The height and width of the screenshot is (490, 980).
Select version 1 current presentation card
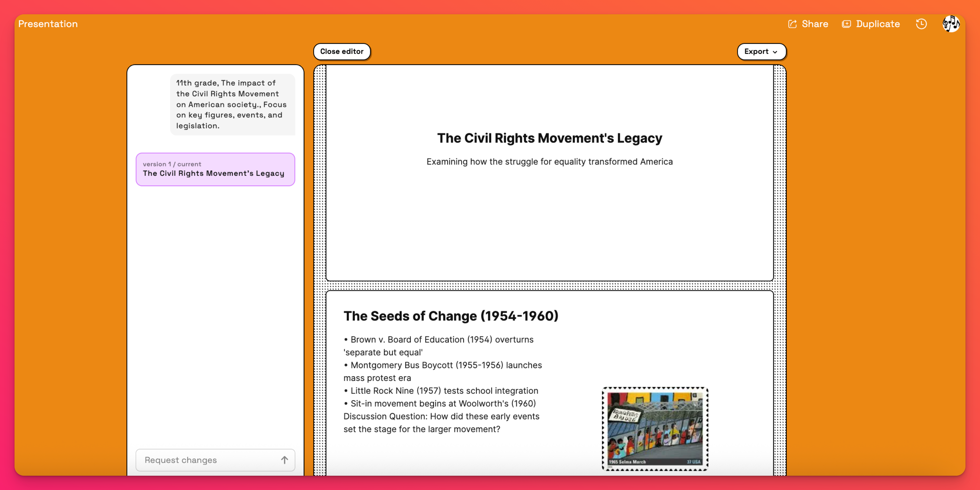click(215, 169)
